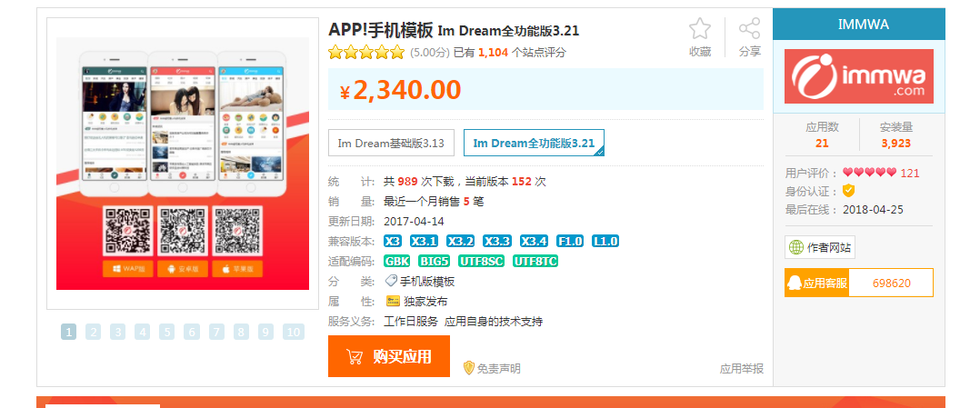Show preview image 5
980x408 pixels.
tap(166, 332)
